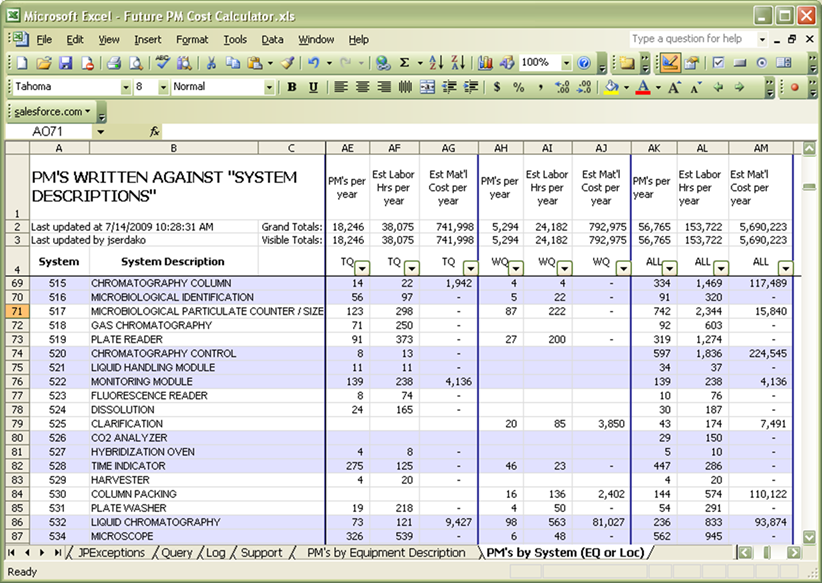Toggle Underline formatting button

pos(313,87)
